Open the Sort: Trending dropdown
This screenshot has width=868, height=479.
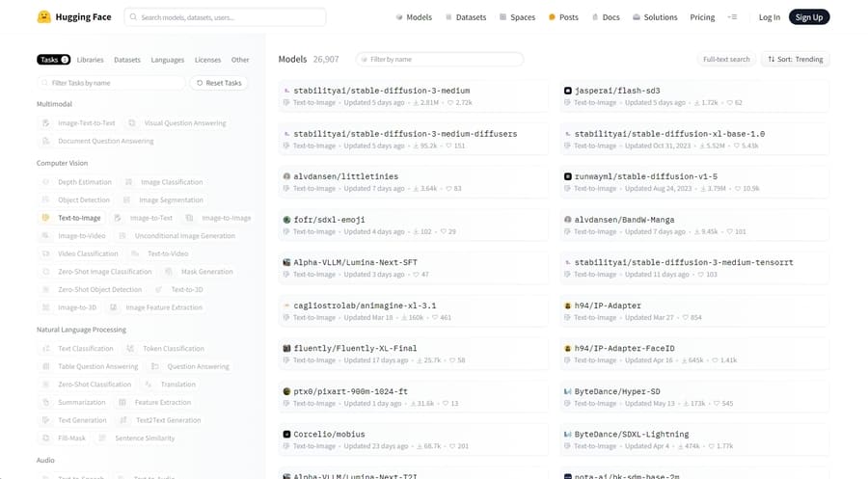click(x=796, y=59)
